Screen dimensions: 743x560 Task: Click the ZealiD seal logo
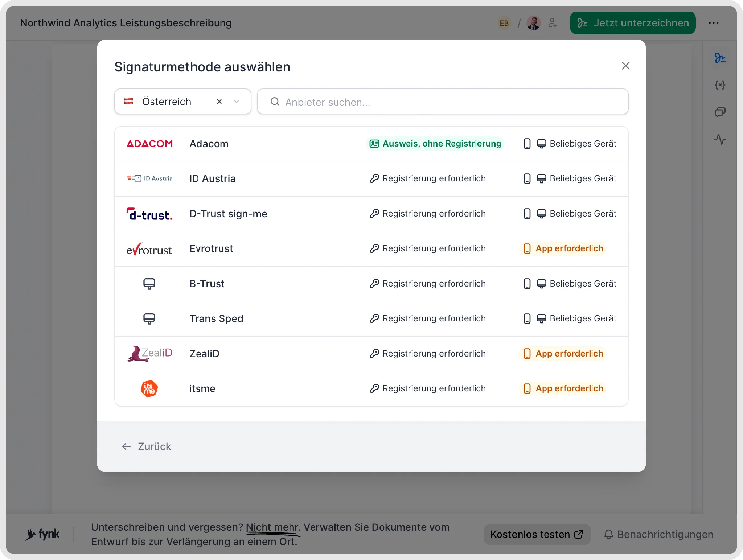coord(149,354)
